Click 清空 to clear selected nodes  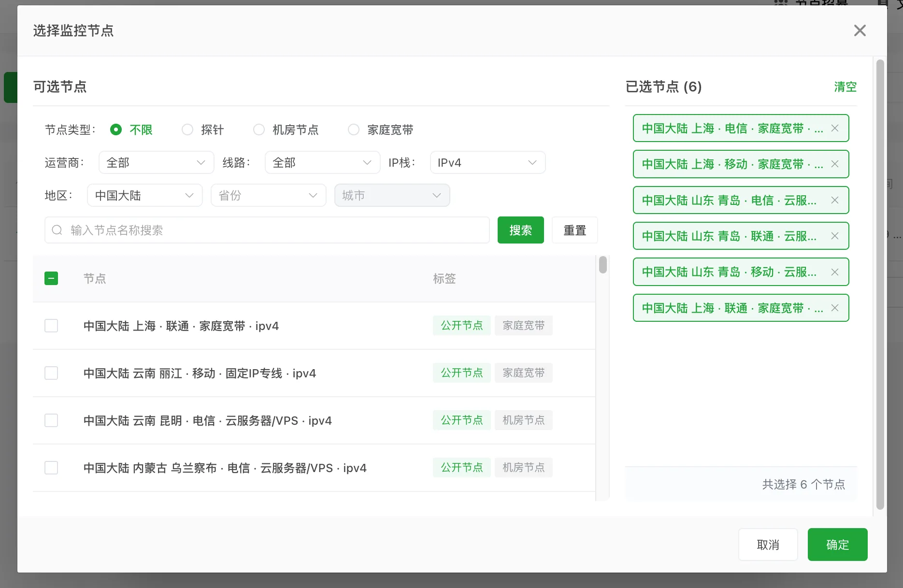[x=845, y=86]
